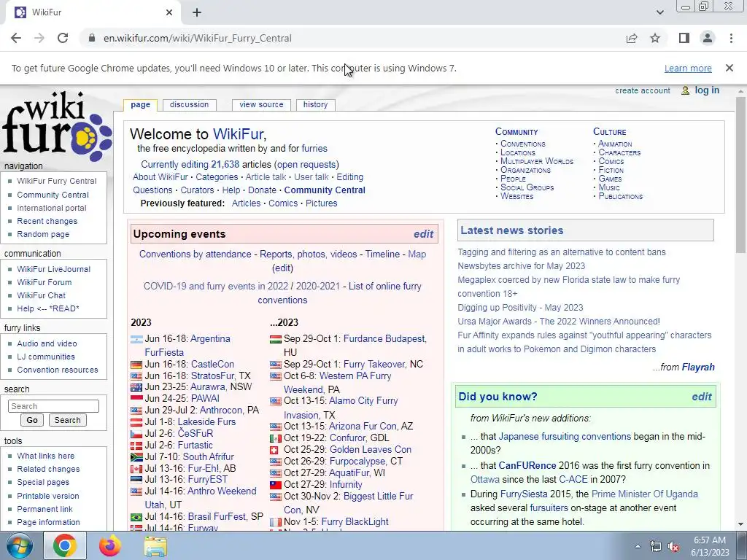
Task: Open the tab search dropdown chevron
Action: (x=659, y=12)
